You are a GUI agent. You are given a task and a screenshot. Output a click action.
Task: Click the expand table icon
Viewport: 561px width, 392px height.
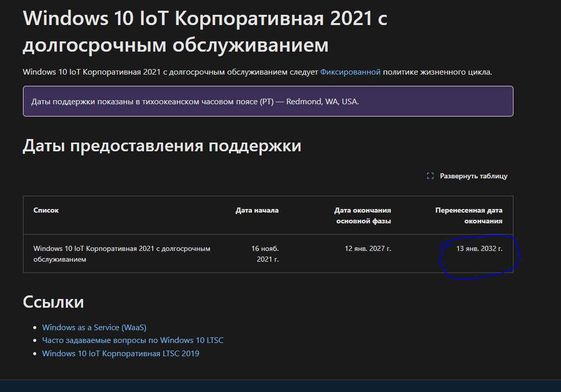point(430,176)
